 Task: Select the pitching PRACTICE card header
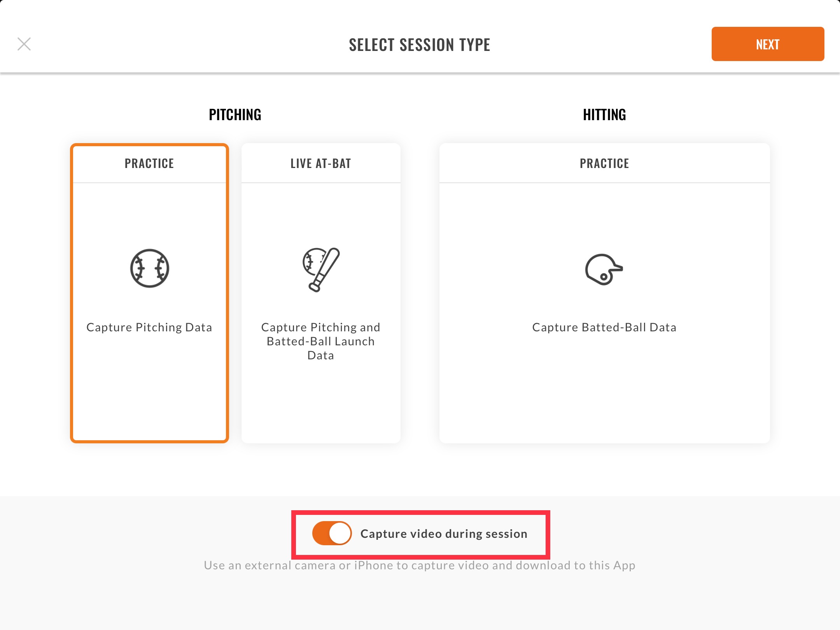point(149,163)
